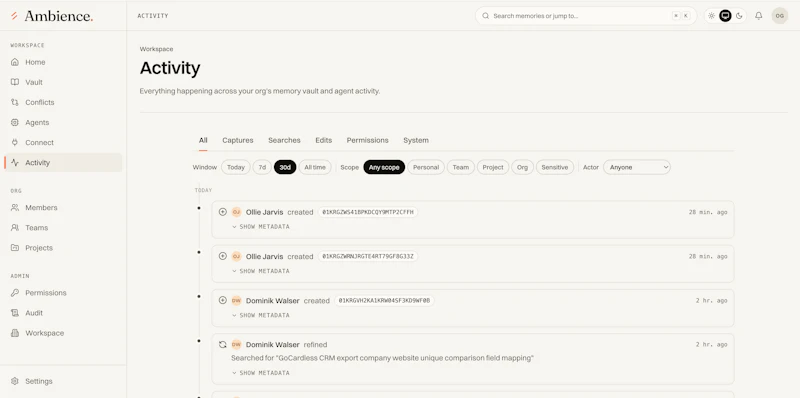The width and height of the screenshot is (800, 398).
Task: Switch to the Edits tab
Action: (x=323, y=140)
